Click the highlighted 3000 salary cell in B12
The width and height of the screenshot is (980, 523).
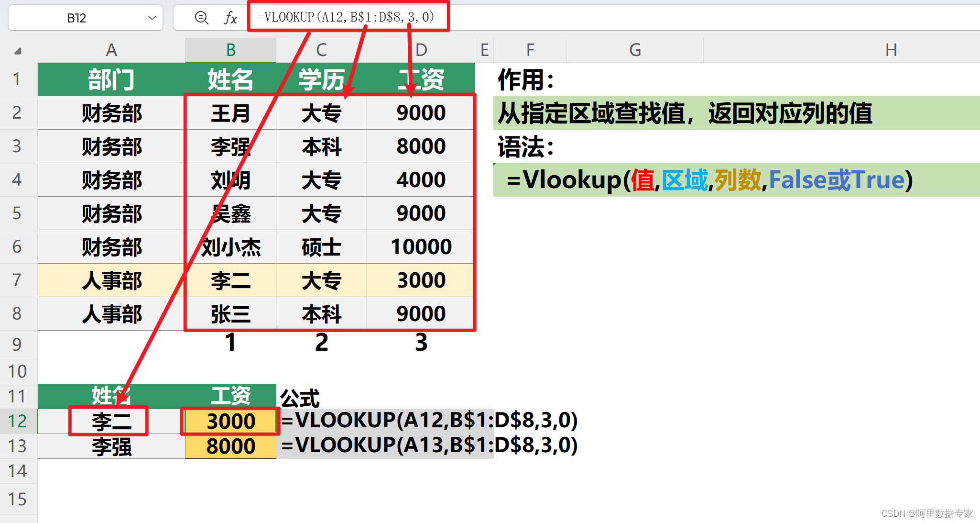(230, 421)
